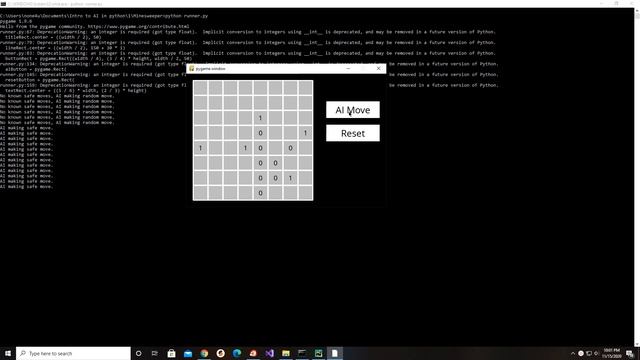Click the console window's vertical scrollbar
The width and height of the screenshot is (640, 360).
pyautogui.click(x=637, y=176)
